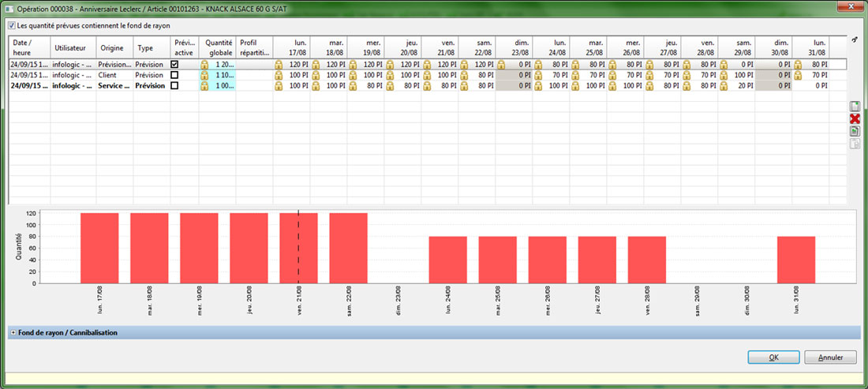Screen dimensions: 868x389
Task: Click the Quantité globale column header
Action: tap(218, 47)
